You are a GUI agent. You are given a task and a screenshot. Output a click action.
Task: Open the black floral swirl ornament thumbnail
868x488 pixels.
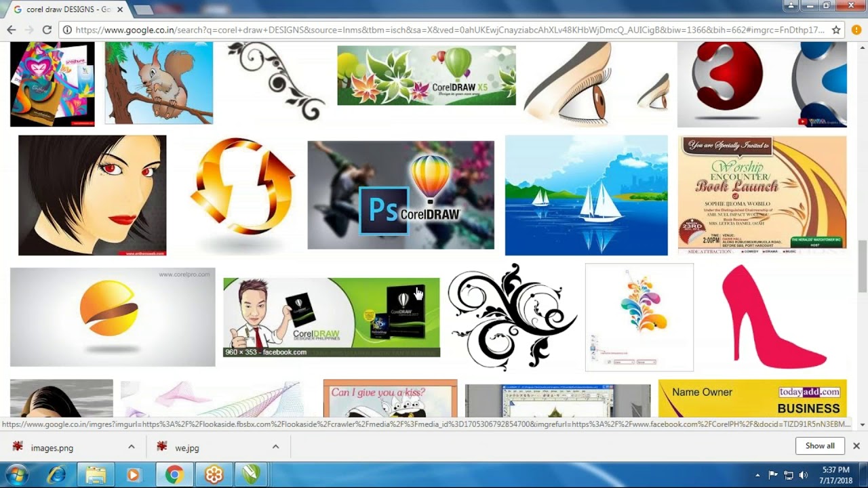(x=275, y=81)
